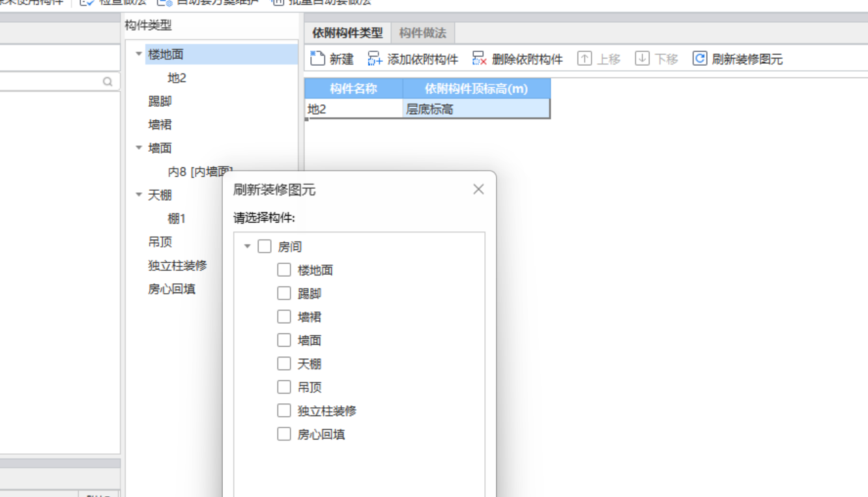Screen dimensions: 868x497
Task: Collapse the 天棚 tree node arrow
Action: [139, 195]
